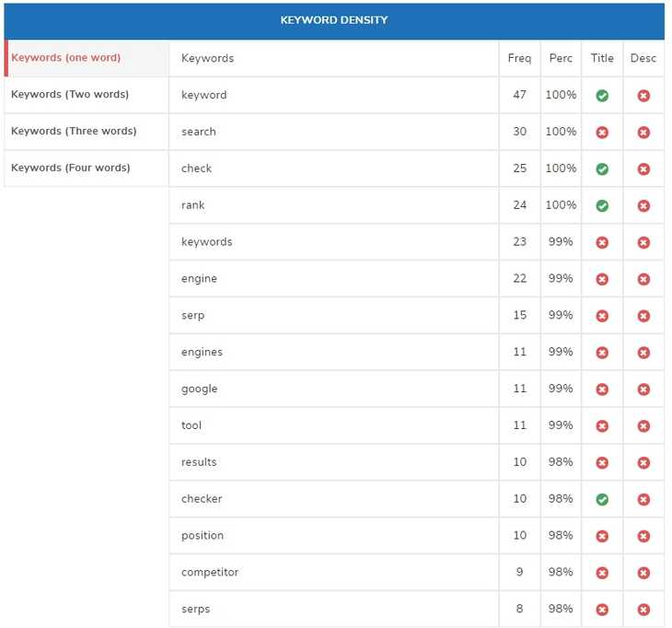Click the red Desc cross in engine row
Image resolution: width=672 pixels, height=628 pixels.
pyautogui.click(x=643, y=279)
